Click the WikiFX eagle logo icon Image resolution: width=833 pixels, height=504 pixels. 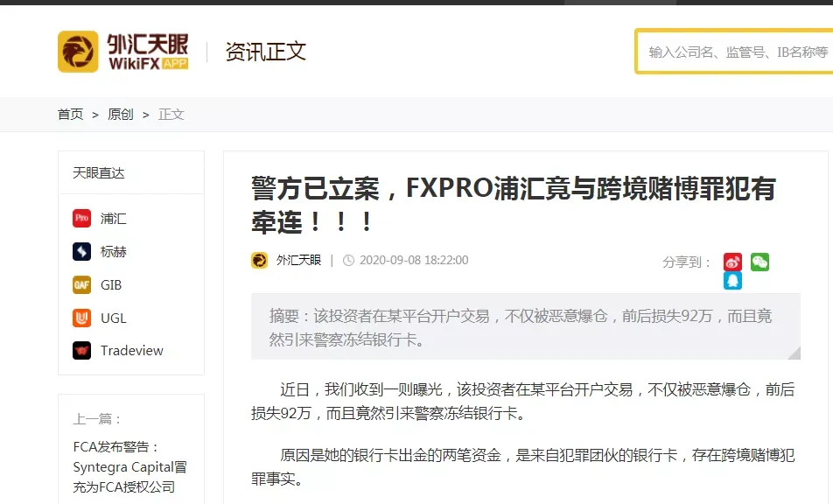pyautogui.click(x=78, y=52)
